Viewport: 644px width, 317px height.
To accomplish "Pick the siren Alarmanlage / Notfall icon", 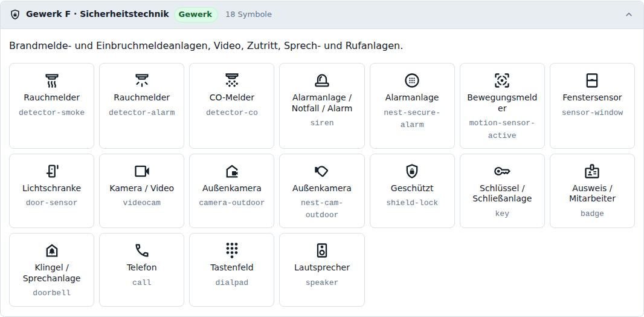I will click(x=322, y=80).
